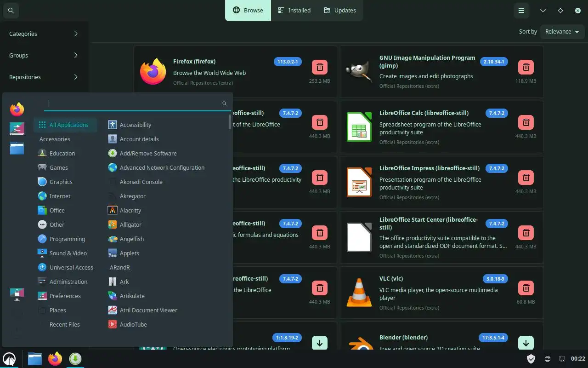Screen dimensions: 588x368
Task: Open the settings favorite in menu sidebar
Action: click(x=17, y=129)
